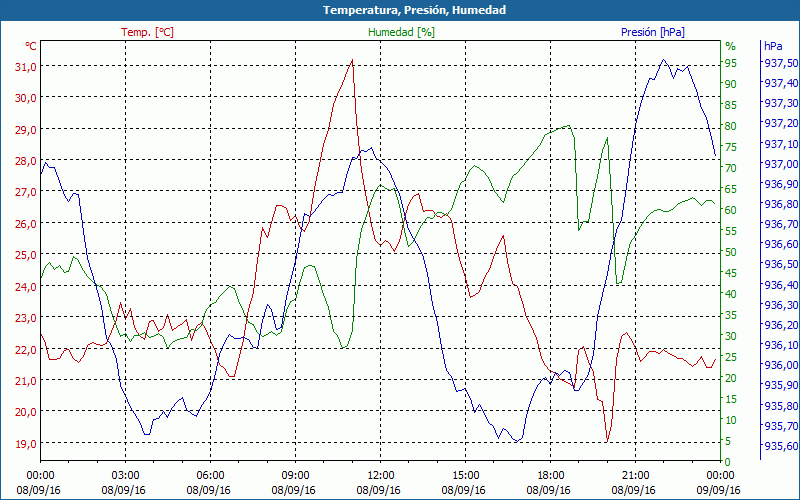Pick the 935,60 pressure axis value
Image resolution: width=800 pixels, height=500 pixels.
pyautogui.click(x=780, y=446)
